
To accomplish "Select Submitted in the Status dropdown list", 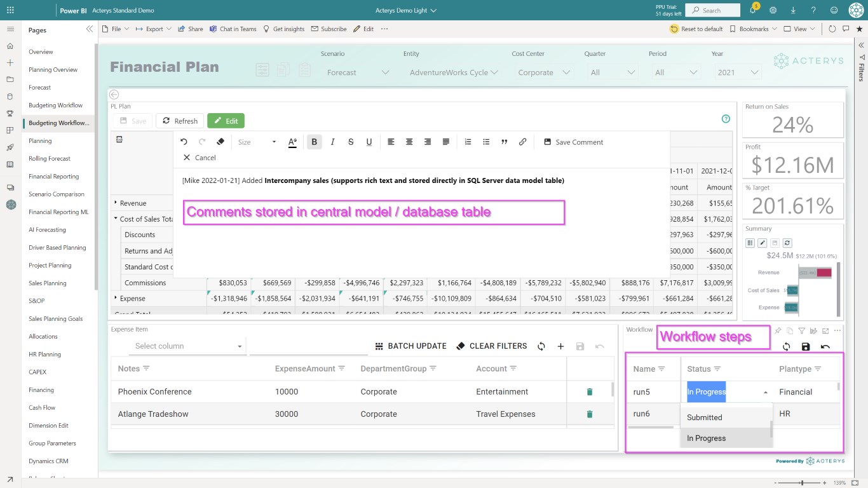I will 726,417.
